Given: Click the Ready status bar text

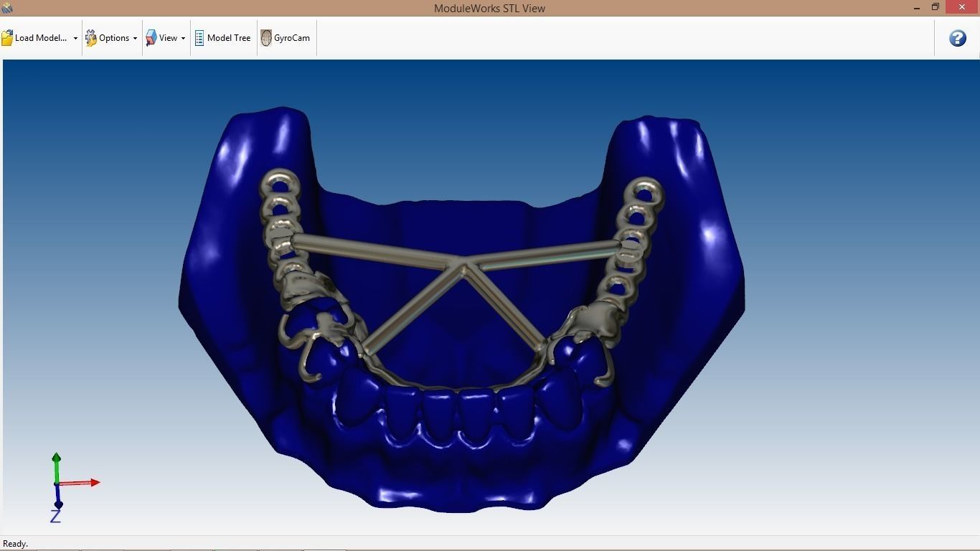Looking at the screenshot, I should 15,544.
